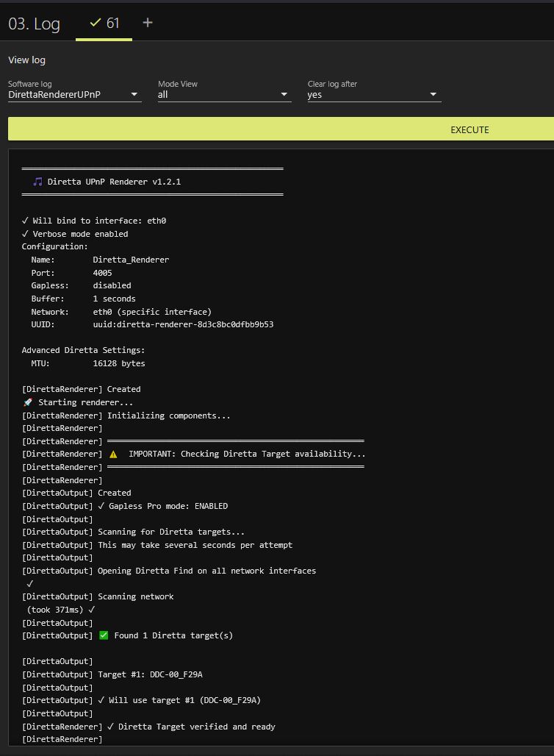Viewport: 554px width, 756px height.
Task: Click the UUID value 'uuid:diretta-renderer-8d3c8bc0dfbb9b53'
Action: (183, 324)
